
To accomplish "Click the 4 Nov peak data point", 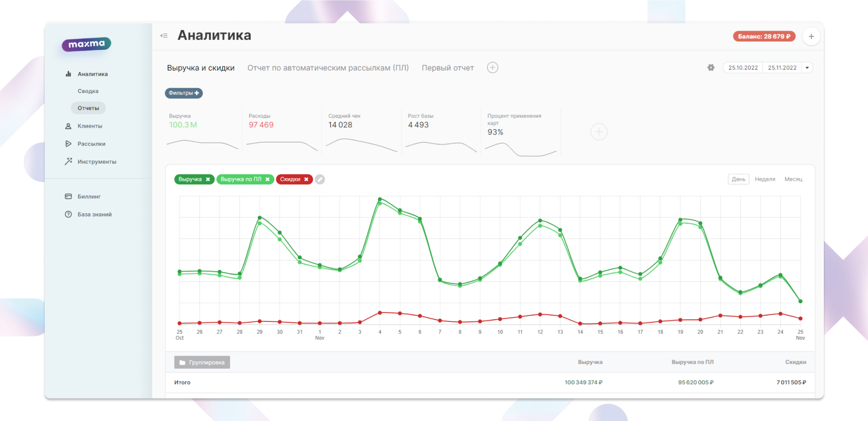I will click(x=380, y=199).
